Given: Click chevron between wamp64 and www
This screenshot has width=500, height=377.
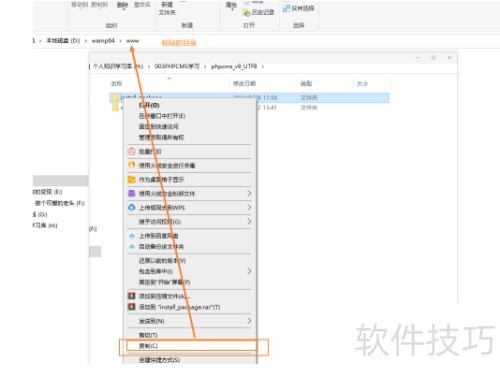Looking at the screenshot, I should 120,41.
